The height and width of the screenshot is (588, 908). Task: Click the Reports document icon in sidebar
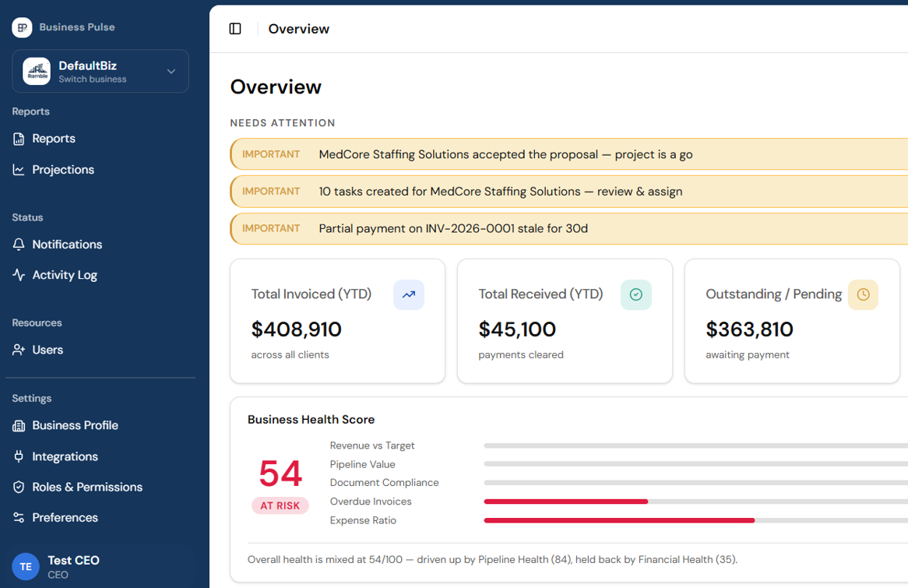pyautogui.click(x=19, y=139)
